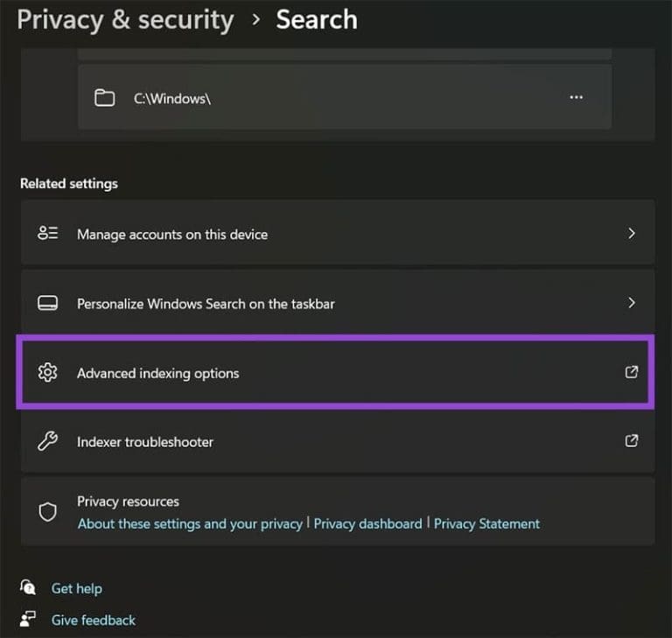Image resolution: width=672 pixels, height=638 pixels.
Task: Click the Get help link
Action: pyautogui.click(x=76, y=588)
